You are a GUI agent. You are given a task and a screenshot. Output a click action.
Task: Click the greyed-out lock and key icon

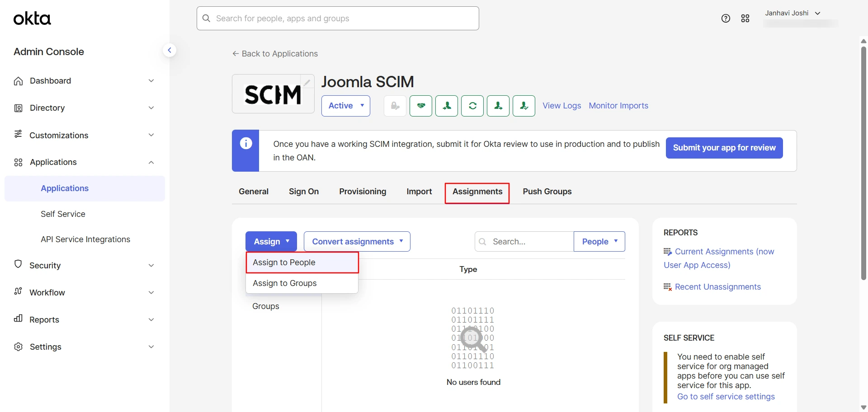coord(395,106)
